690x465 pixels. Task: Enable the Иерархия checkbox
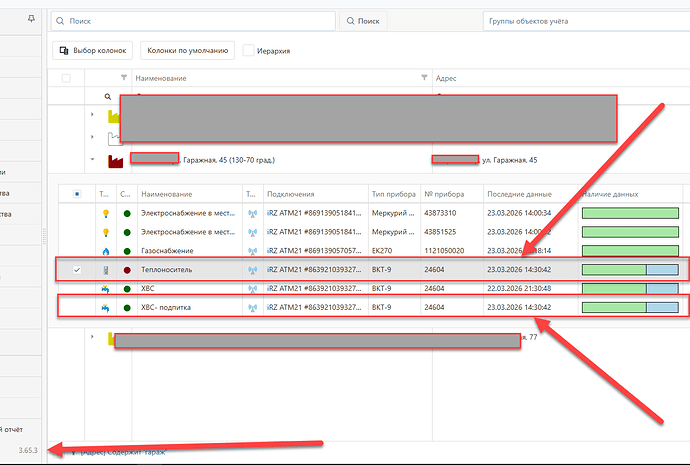(249, 50)
